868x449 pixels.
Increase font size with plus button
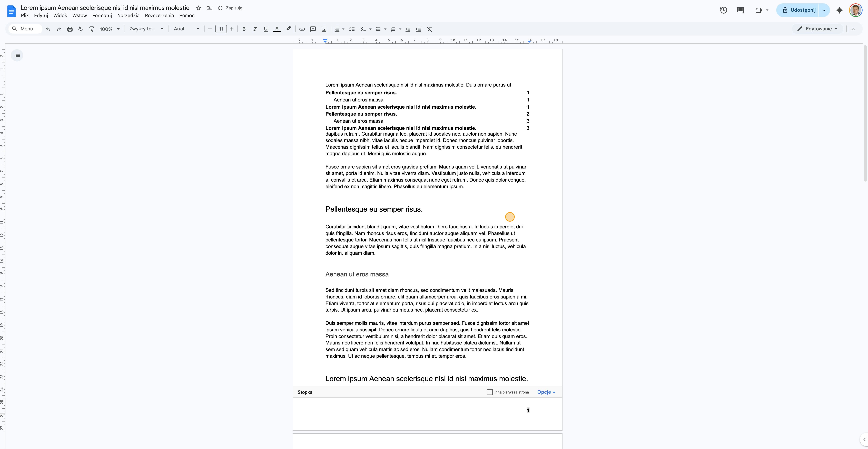(x=232, y=29)
